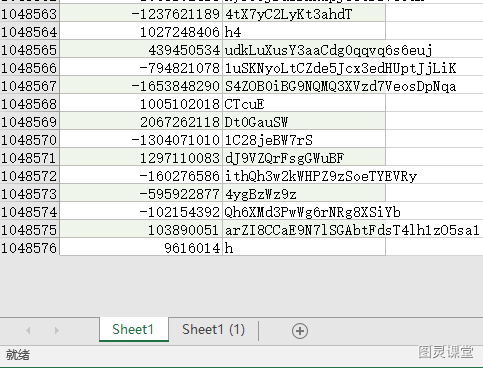Viewport: 483px width, 368px height.
Task: Select row header 1048572
Action: tap(30, 176)
